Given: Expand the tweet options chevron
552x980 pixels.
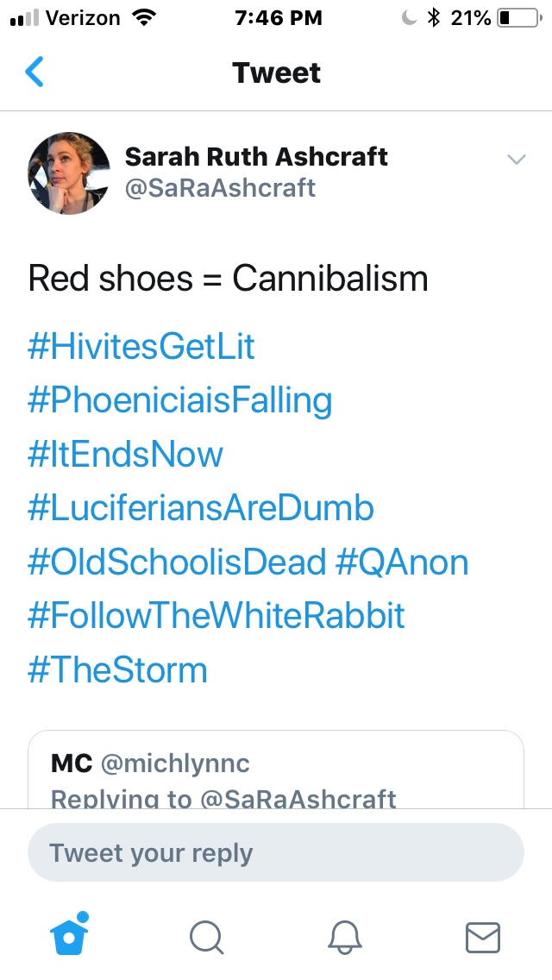Looking at the screenshot, I should click(x=517, y=160).
